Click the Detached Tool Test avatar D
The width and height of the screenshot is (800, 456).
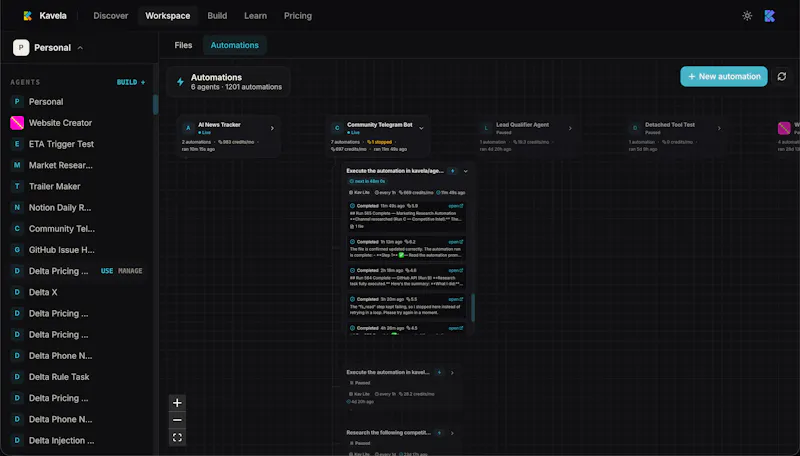(x=635, y=128)
